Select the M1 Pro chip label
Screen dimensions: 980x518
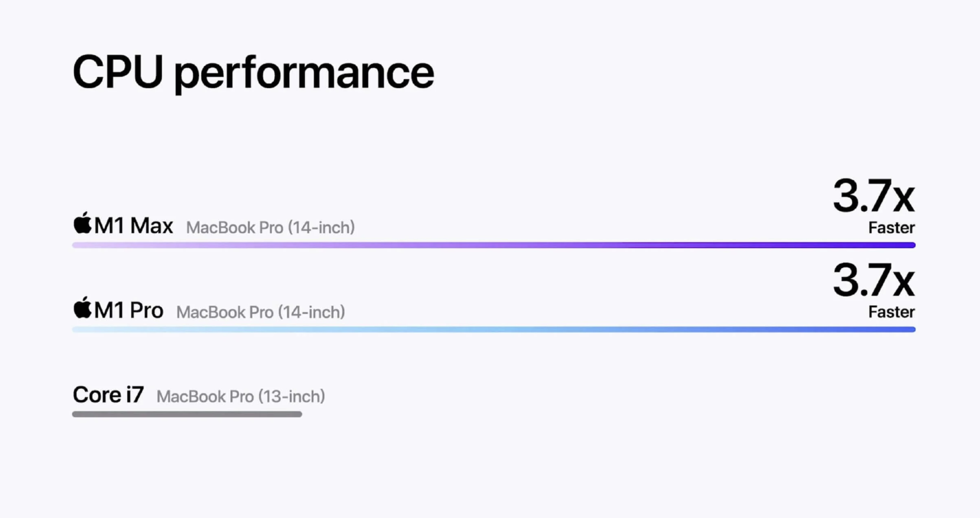tap(128, 310)
